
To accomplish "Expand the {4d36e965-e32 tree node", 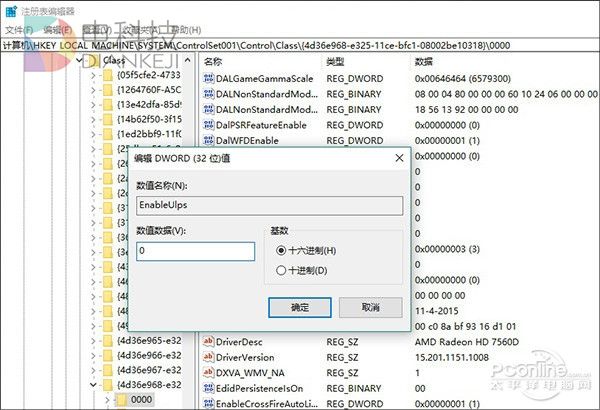I will click(93, 341).
